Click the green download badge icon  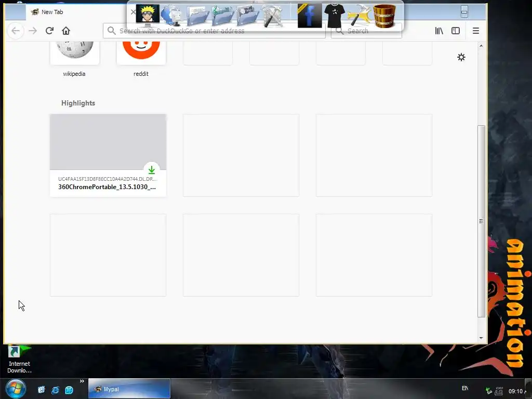click(152, 170)
